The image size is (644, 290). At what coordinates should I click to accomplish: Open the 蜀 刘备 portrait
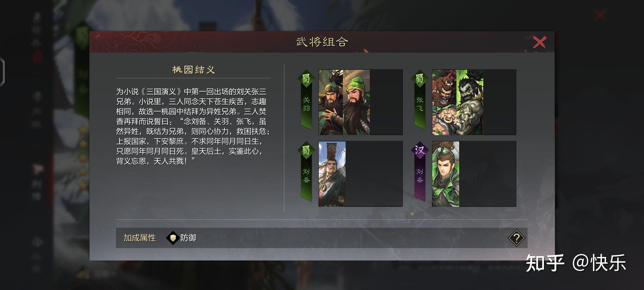332,174
